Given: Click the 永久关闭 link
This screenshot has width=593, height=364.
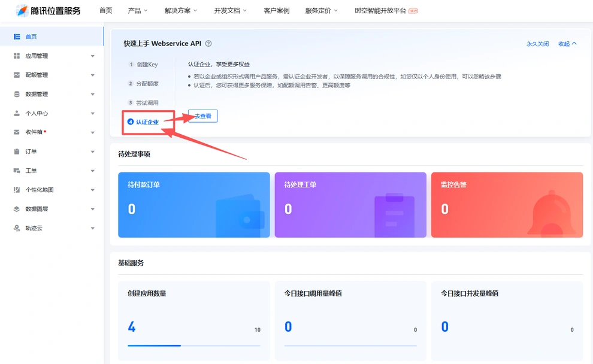Looking at the screenshot, I should pos(537,44).
